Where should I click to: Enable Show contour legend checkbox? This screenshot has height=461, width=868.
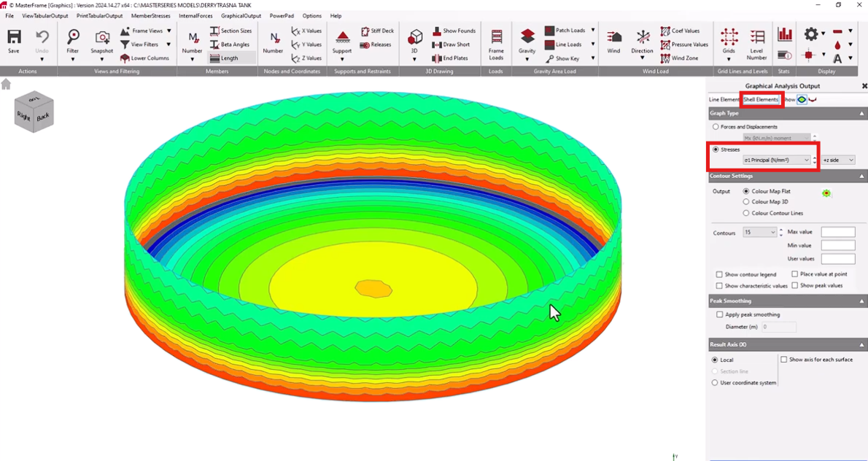click(x=719, y=274)
